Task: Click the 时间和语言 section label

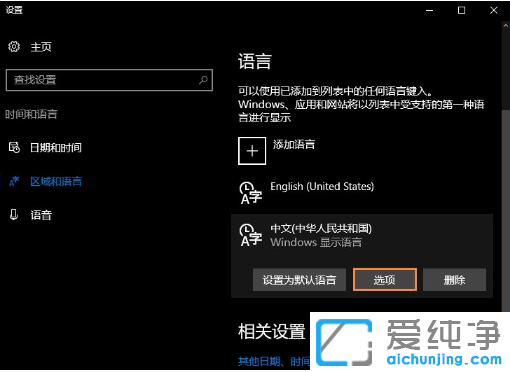Action: pos(31,114)
